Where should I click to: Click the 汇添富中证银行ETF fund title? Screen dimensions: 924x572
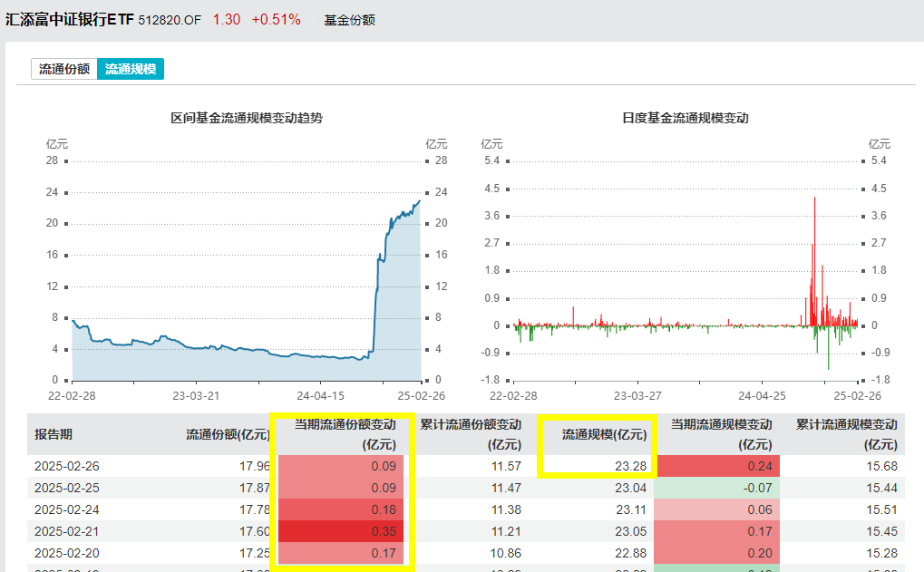coord(70,19)
